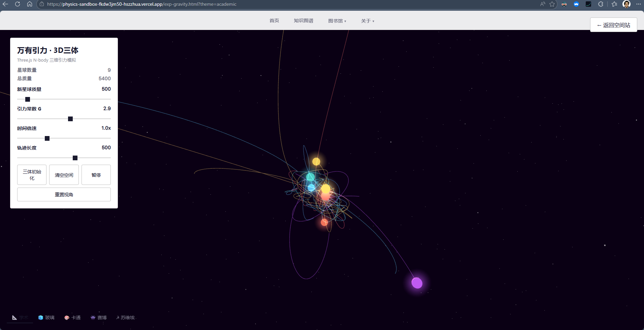Viewport: 644px width, 330px height.
Task: Open 知识图谱 in the navigation bar
Action: [x=303, y=21]
